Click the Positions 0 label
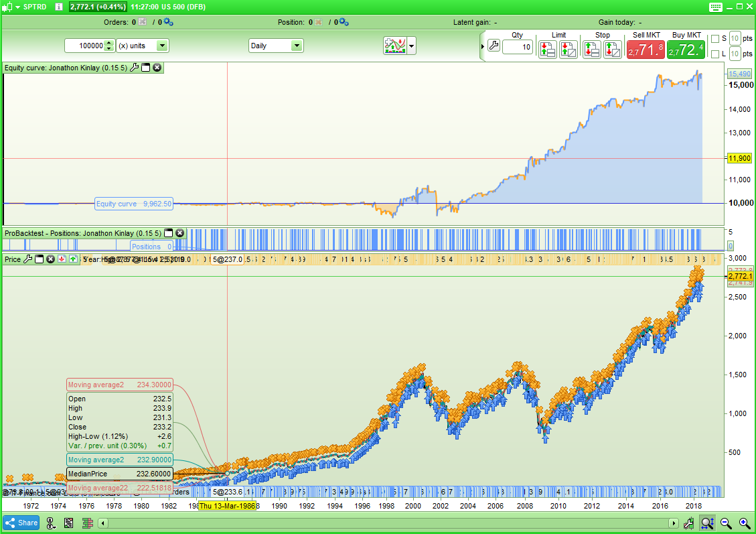This screenshot has height=534, width=756. (x=151, y=247)
